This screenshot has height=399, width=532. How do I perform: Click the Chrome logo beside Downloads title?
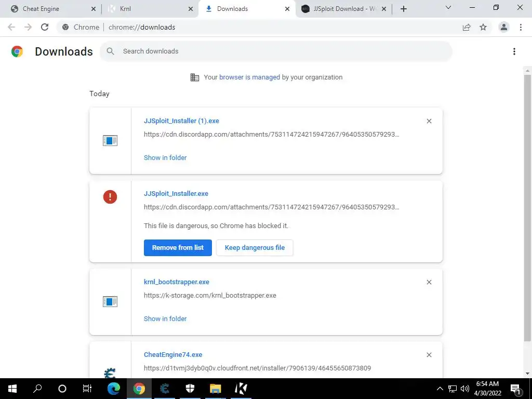pyautogui.click(x=17, y=51)
